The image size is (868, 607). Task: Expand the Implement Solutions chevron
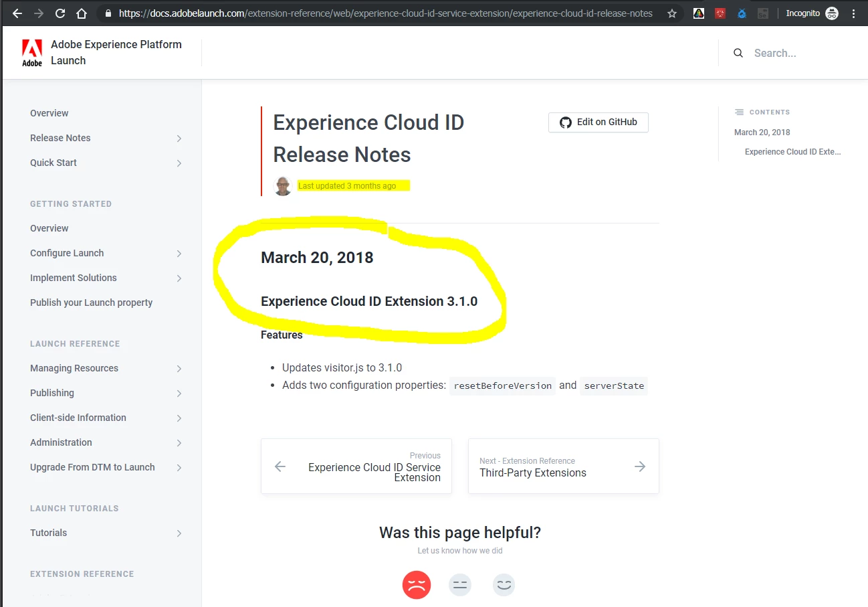(179, 278)
